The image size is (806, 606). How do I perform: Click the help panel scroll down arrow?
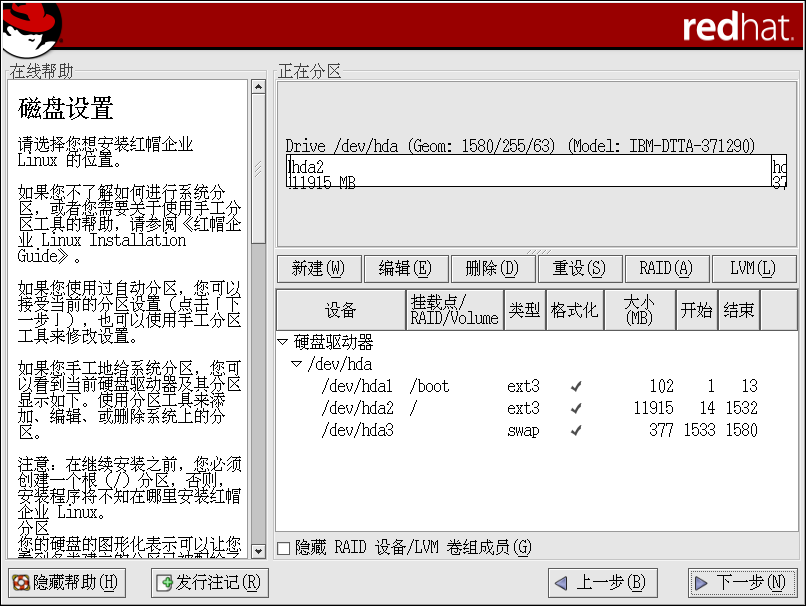coord(259,552)
